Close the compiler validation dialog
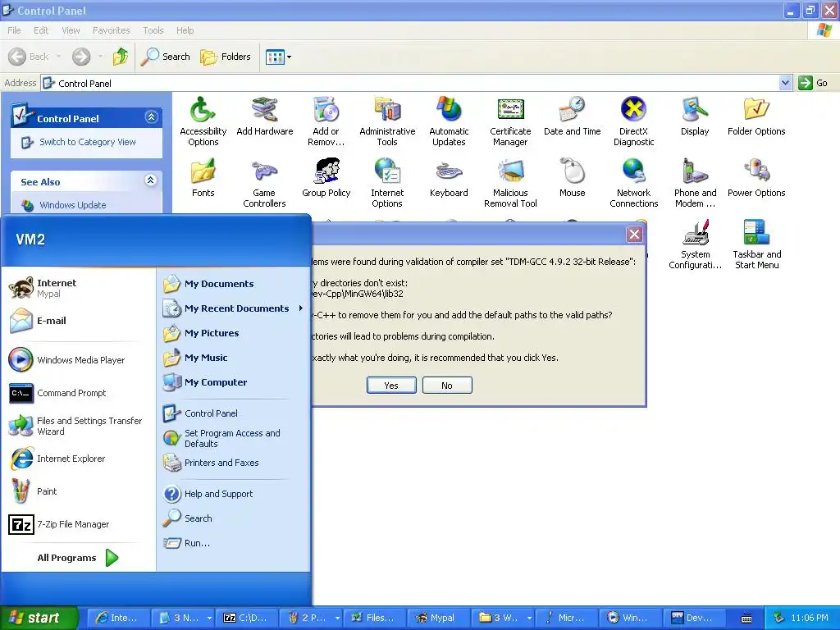Viewport: 840px width, 630px height. [x=634, y=234]
